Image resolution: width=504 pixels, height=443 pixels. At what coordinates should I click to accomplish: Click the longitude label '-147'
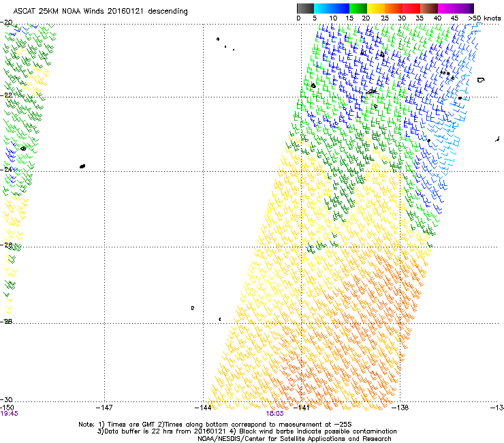pyautogui.click(x=104, y=408)
